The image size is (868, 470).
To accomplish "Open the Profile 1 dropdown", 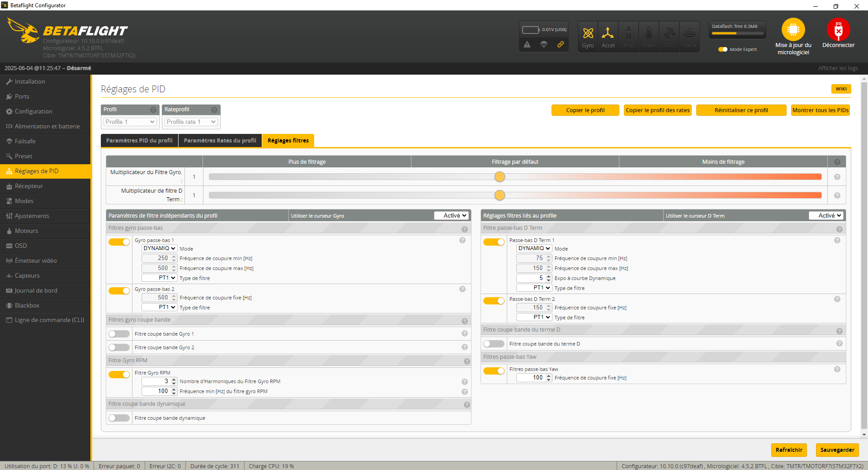I will pyautogui.click(x=130, y=122).
